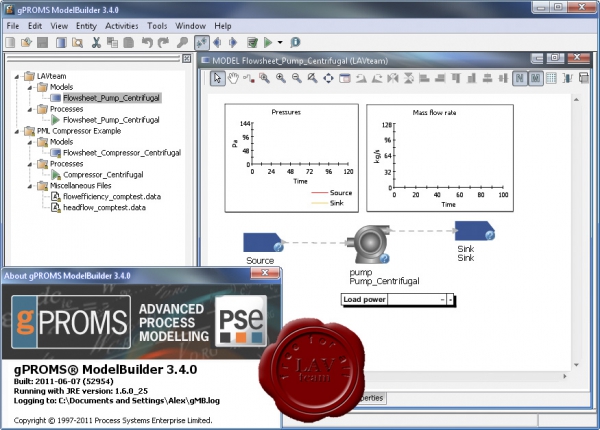Screen dimensions: 600x430
Task: Collapse the Processes folder under LAVteam
Action: coord(29,109)
